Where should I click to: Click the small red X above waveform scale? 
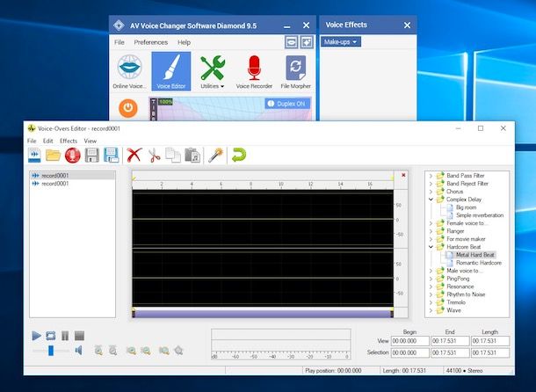pyautogui.click(x=403, y=175)
